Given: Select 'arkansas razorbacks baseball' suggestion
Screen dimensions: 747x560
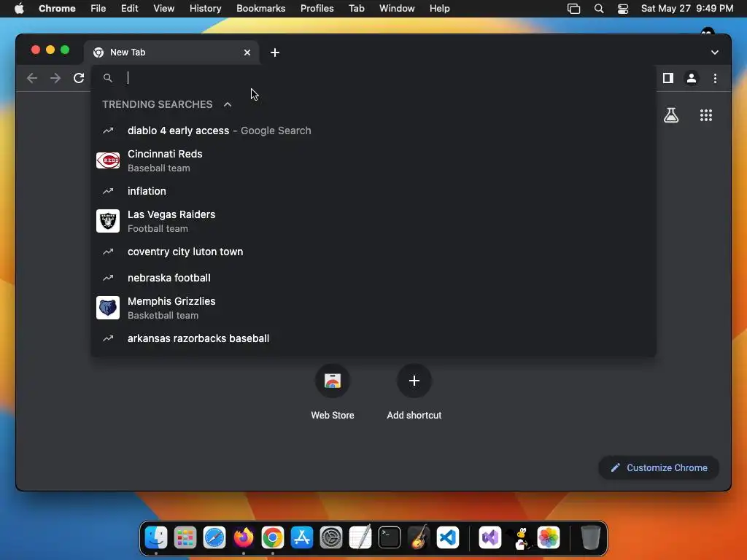Looking at the screenshot, I should click(373, 338).
